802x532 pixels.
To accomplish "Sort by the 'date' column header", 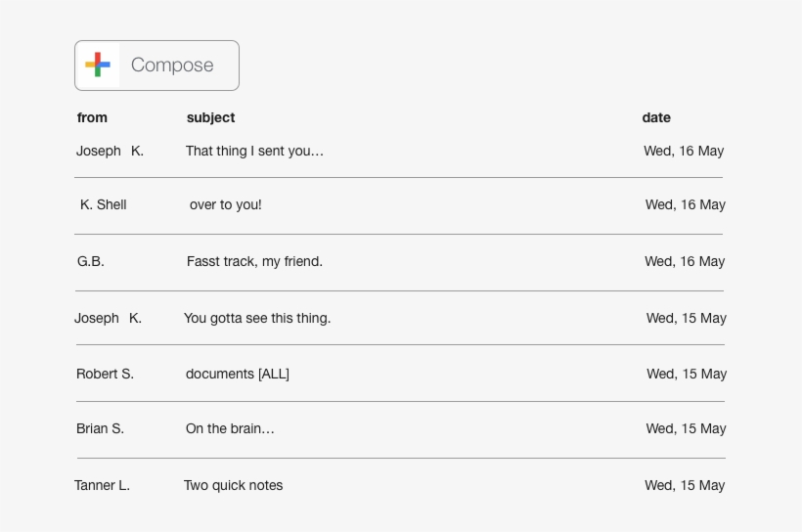I will pyautogui.click(x=656, y=117).
